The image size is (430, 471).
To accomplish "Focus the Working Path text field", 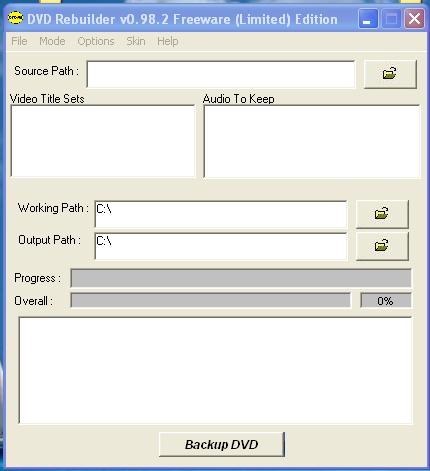I will coord(221,214).
